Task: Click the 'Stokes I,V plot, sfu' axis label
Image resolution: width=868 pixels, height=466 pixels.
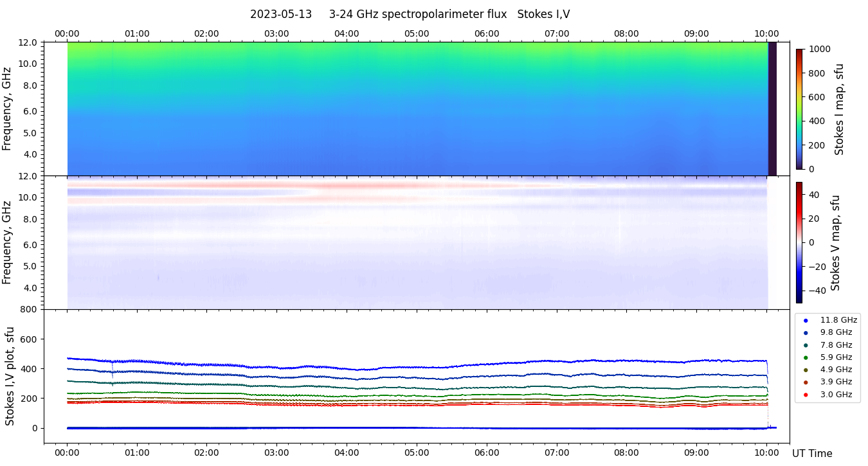Action: click(x=10, y=376)
